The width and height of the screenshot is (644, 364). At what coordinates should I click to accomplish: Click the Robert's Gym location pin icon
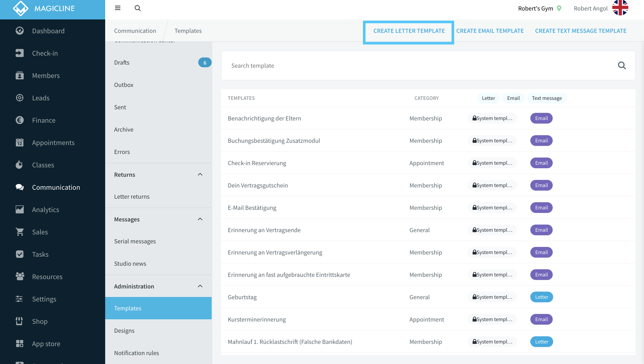559,8
